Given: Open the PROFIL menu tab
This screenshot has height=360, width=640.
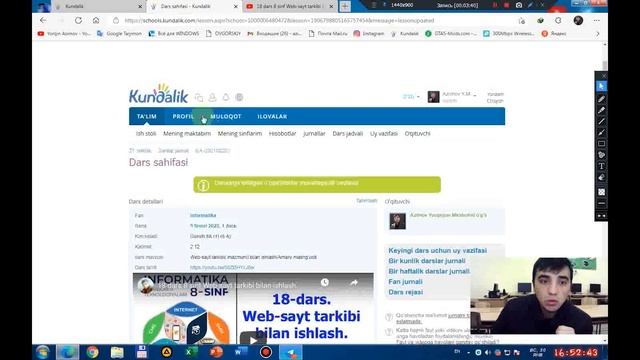Looking at the screenshot, I should 183,116.
